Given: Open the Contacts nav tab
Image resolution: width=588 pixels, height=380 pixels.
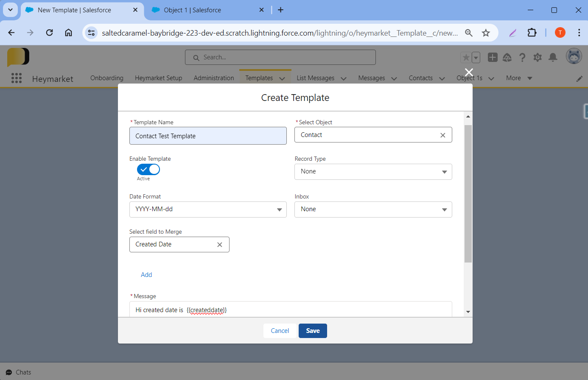Looking at the screenshot, I should (421, 78).
